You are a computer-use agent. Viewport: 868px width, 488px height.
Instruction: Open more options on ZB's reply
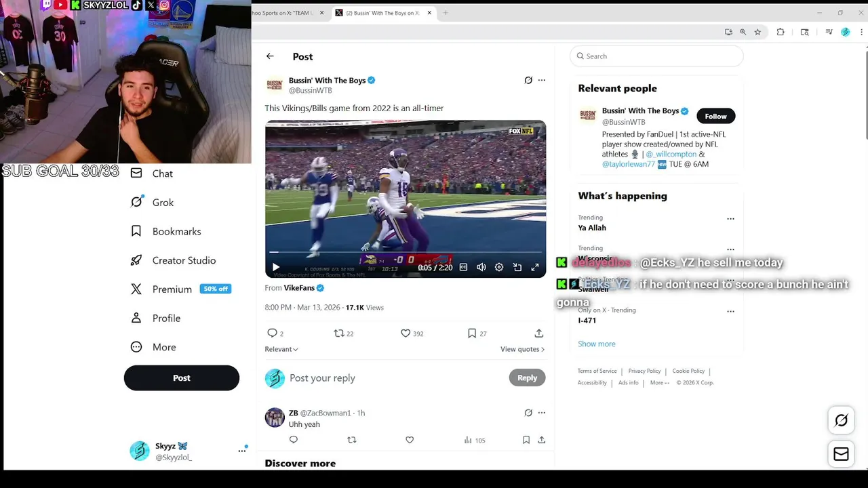(541, 412)
